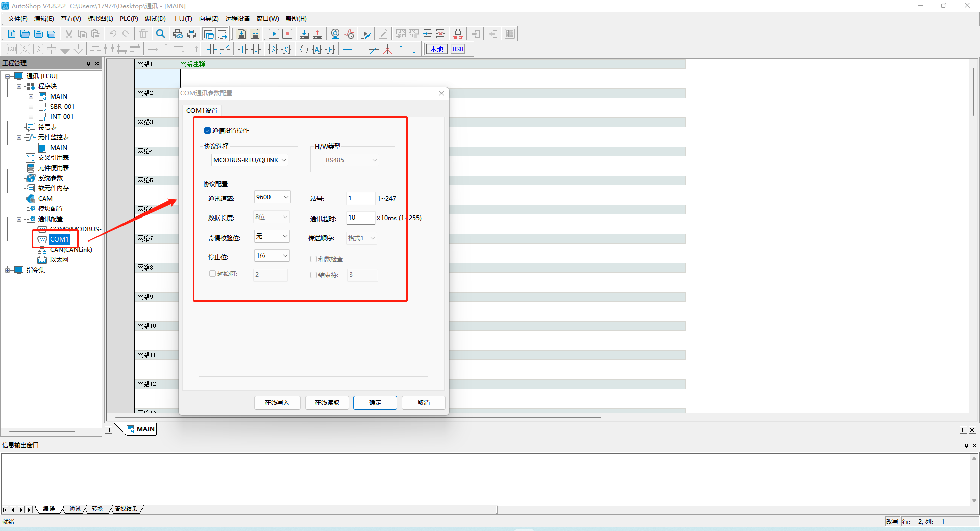Click the New Project toolbar icon
The image size is (980, 531).
(x=11, y=34)
